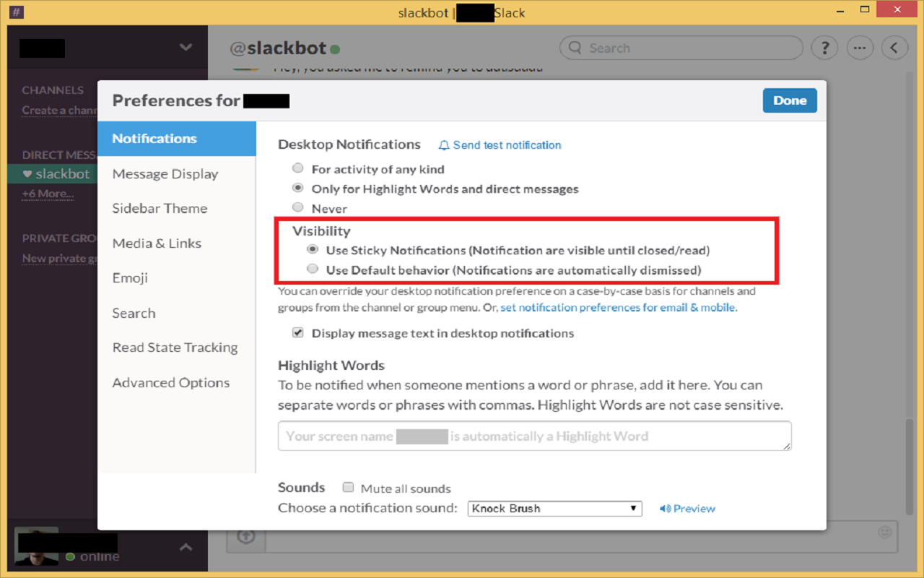Viewport: 924px width, 578px height.
Task: Click the heart icon beside slackbot
Action: coord(27,174)
